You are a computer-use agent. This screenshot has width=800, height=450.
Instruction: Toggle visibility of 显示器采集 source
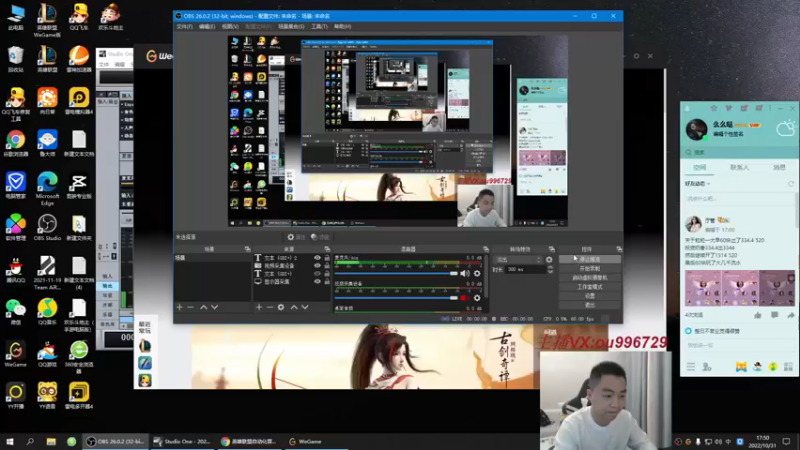pyautogui.click(x=317, y=282)
